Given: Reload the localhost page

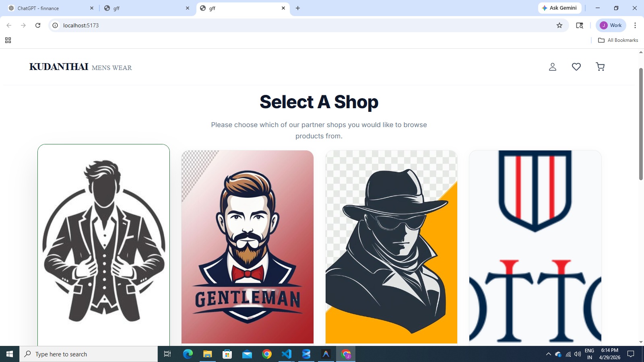Looking at the screenshot, I should (x=38, y=25).
